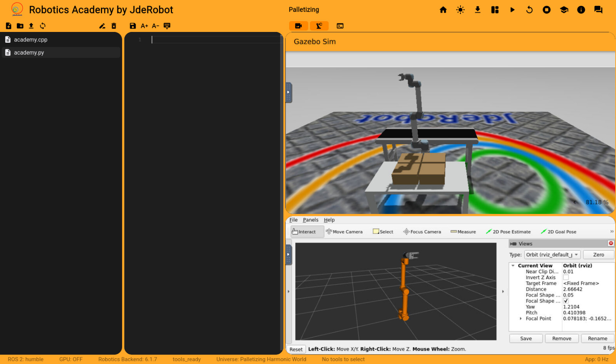Screen dimensions: 616x364
Task: Click the Gazebo zoom back arrow near 81.18 %
Action: 575,202
